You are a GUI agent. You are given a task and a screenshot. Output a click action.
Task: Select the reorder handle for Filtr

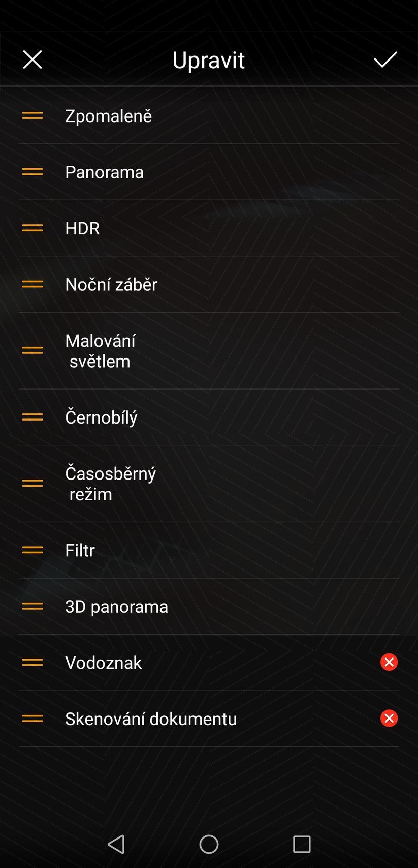[33, 550]
